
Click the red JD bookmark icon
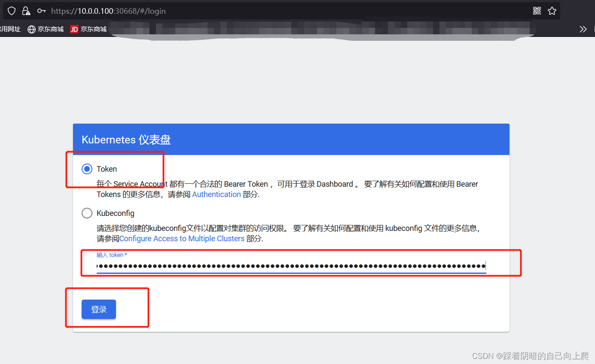coord(74,29)
